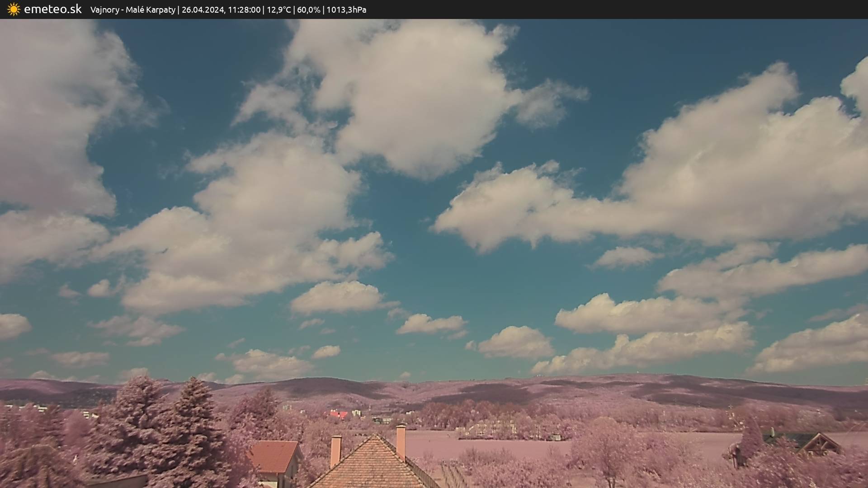The width and height of the screenshot is (868, 488).
Task: Click the emeteo.sk site name
Action: [x=53, y=9]
